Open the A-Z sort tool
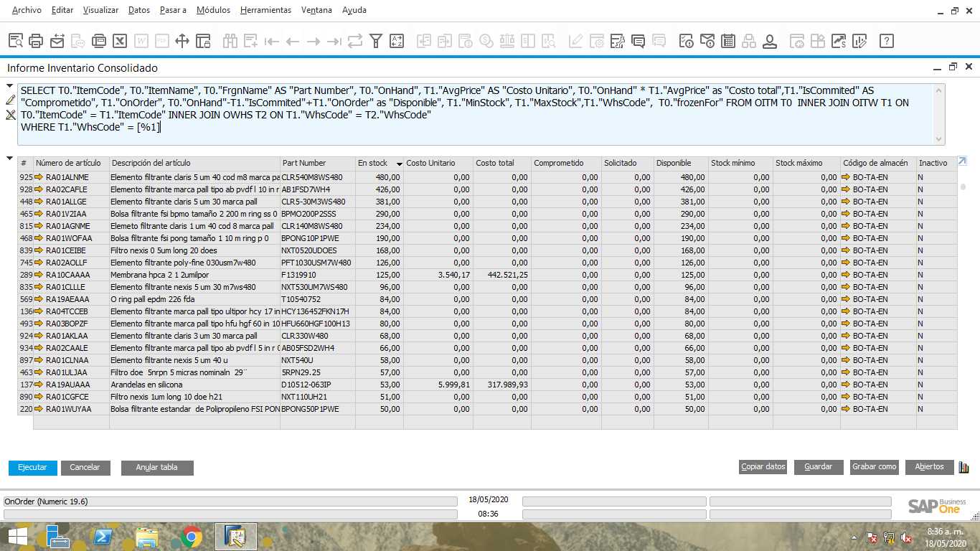The image size is (980, 551). [x=397, y=41]
